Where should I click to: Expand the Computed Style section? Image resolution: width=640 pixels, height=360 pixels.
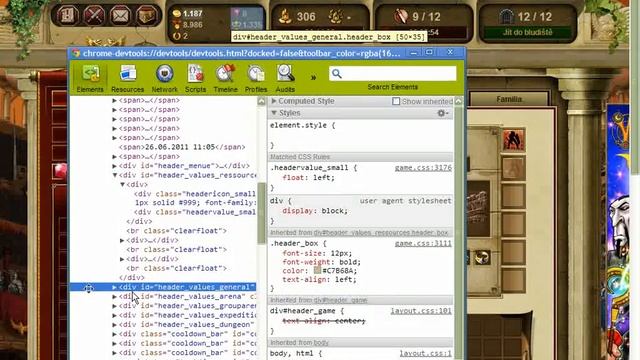coord(274,101)
